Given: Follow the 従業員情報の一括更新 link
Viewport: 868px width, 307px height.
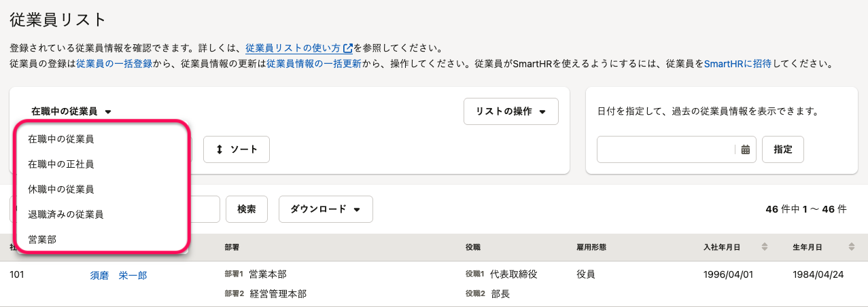Looking at the screenshot, I should 313,64.
